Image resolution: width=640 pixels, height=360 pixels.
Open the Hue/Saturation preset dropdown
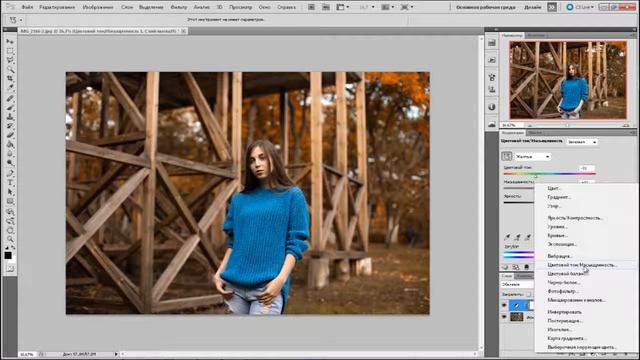click(x=582, y=142)
